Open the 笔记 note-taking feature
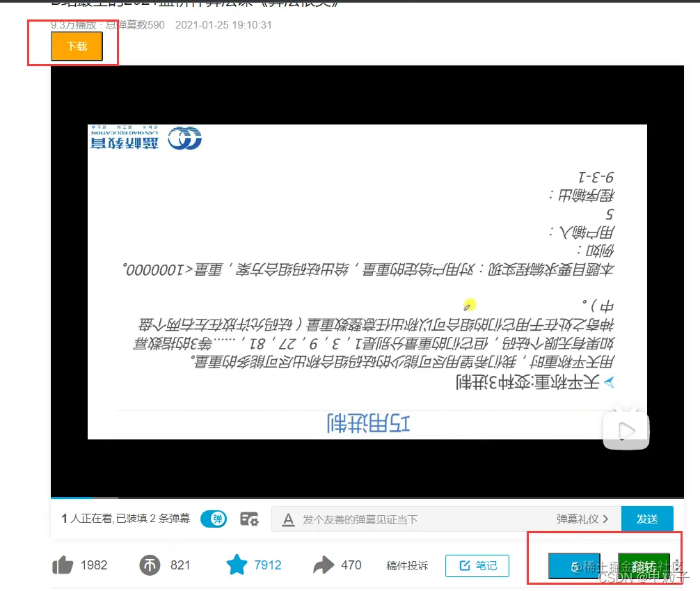Viewport: 700px width, 591px height. (x=477, y=566)
